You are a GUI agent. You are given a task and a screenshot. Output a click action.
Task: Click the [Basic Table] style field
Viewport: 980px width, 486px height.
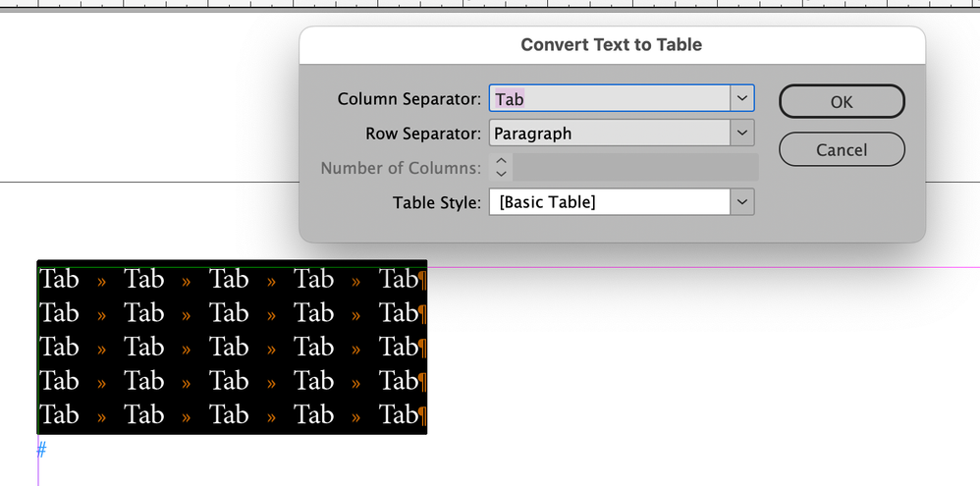(609, 202)
